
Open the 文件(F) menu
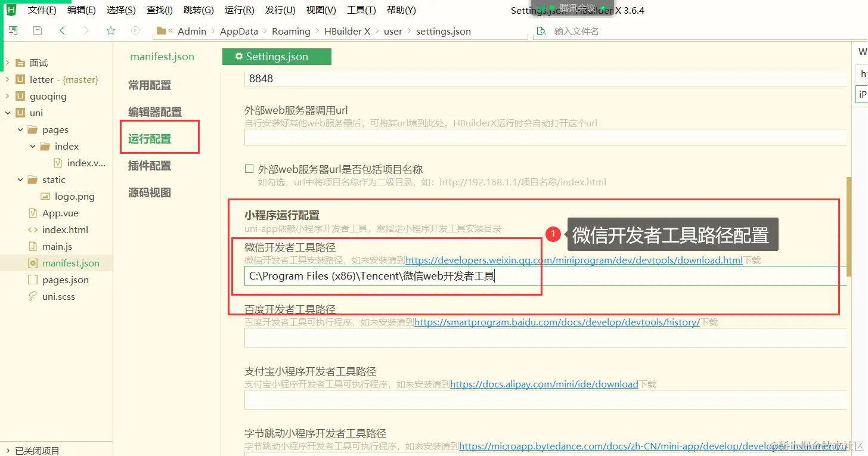(x=42, y=10)
